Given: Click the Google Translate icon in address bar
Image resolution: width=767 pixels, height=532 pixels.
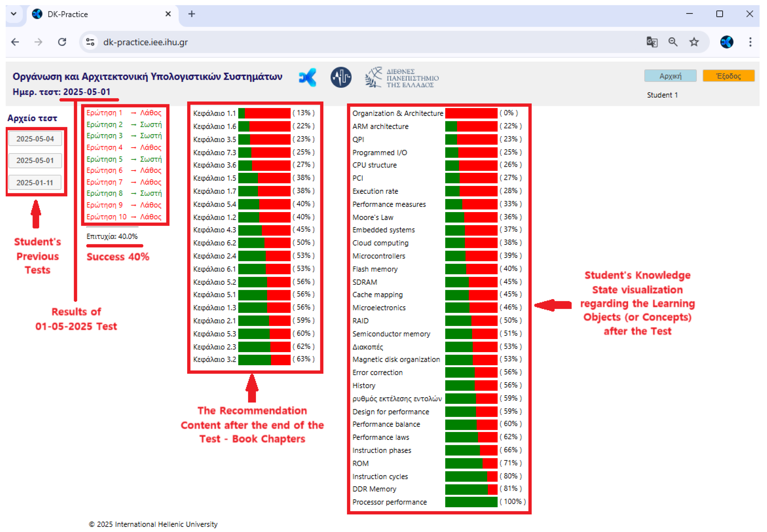Looking at the screenshot, I should click(652, 42).
